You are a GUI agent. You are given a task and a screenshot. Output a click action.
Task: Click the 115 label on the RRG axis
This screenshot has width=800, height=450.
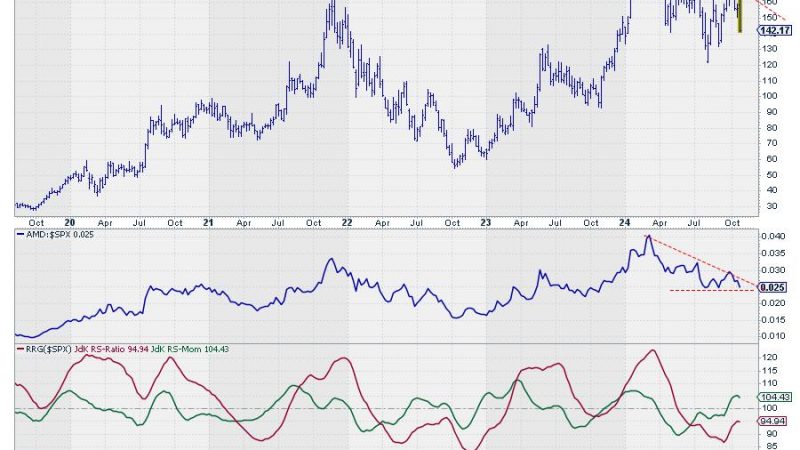(x=770, y=370)
